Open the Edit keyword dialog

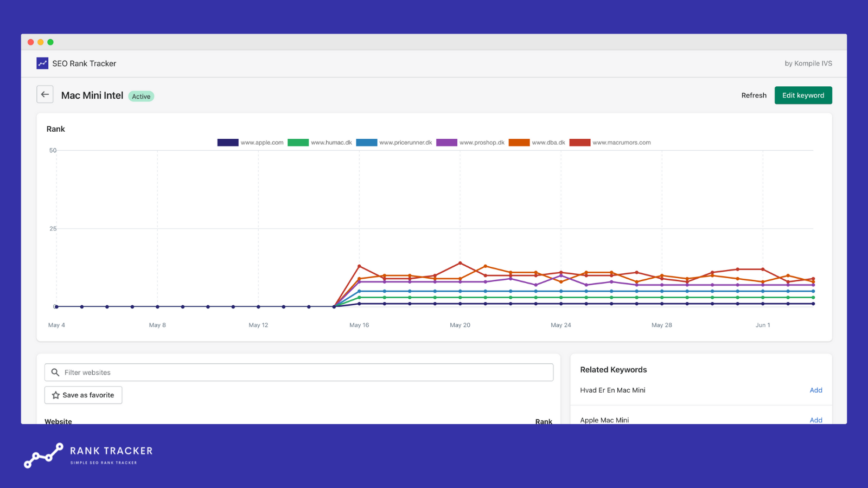[803, 95]
